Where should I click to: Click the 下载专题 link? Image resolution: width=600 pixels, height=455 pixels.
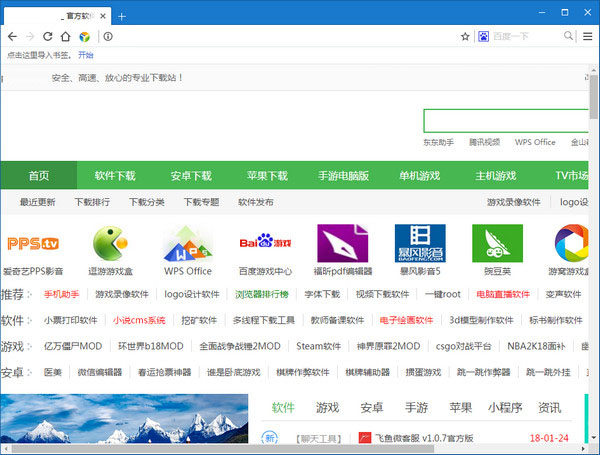(201, 202)
